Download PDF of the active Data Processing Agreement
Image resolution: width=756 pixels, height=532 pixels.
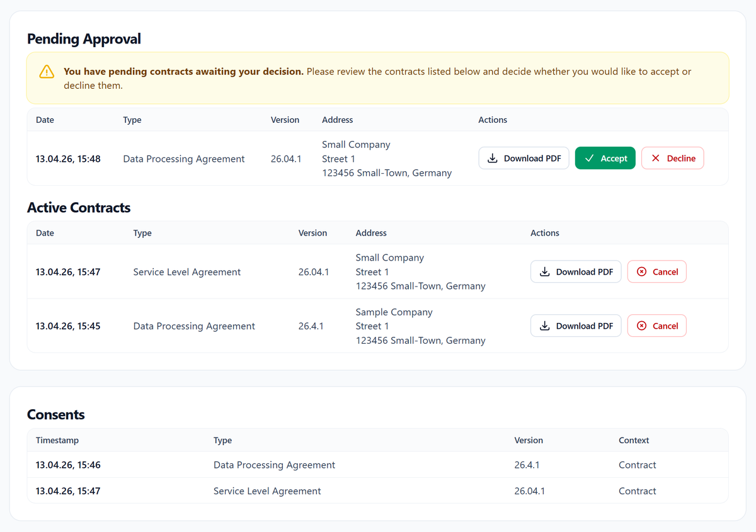coord(575,325)
